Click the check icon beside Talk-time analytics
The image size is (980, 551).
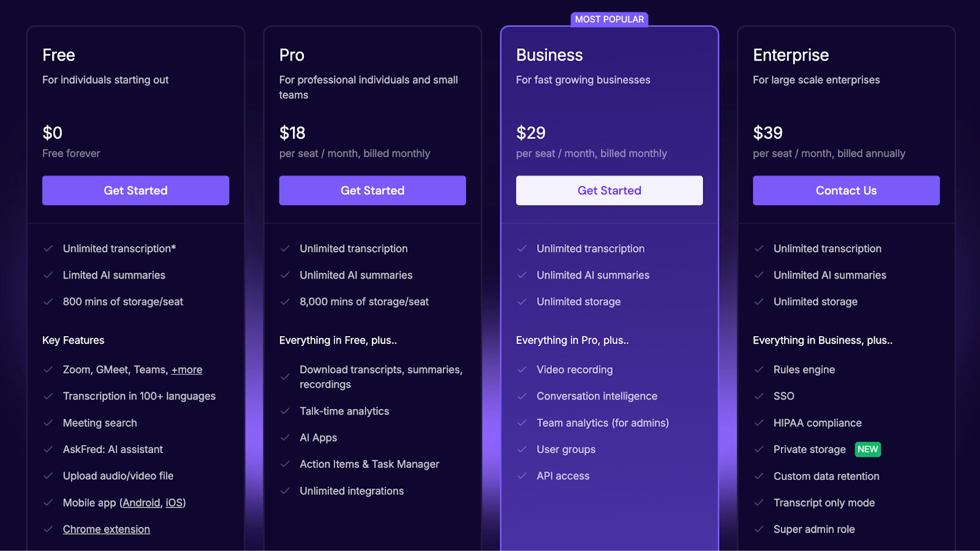[285, 411]
